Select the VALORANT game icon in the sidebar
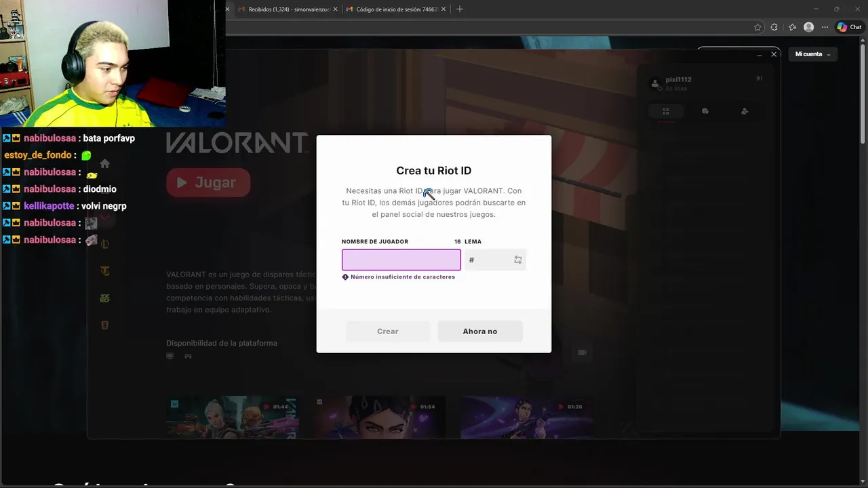 [x=104, y=218]
